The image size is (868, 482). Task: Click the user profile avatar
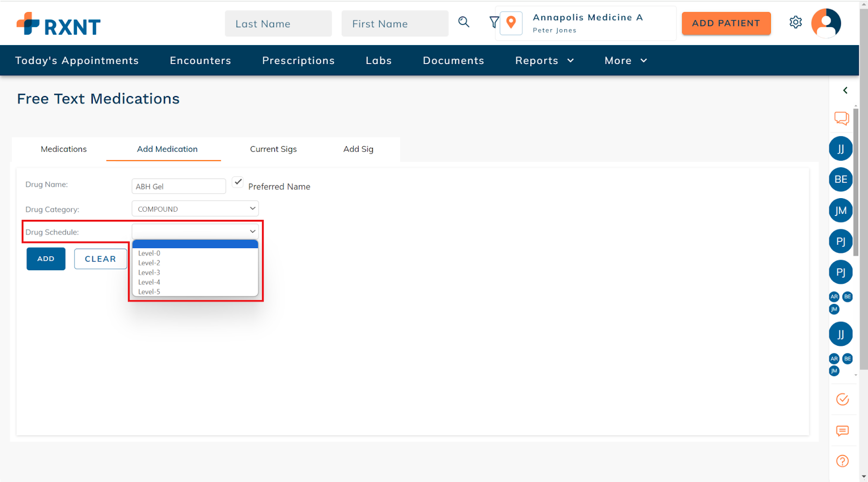pyautogui.click(x=826, y=23)
